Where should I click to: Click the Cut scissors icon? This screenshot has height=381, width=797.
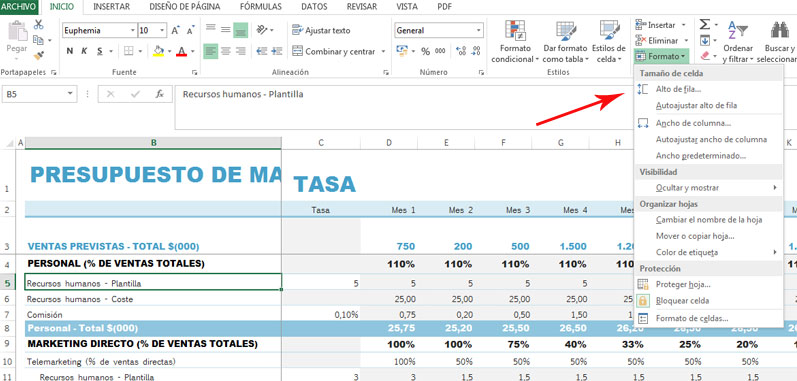(39, 24)
